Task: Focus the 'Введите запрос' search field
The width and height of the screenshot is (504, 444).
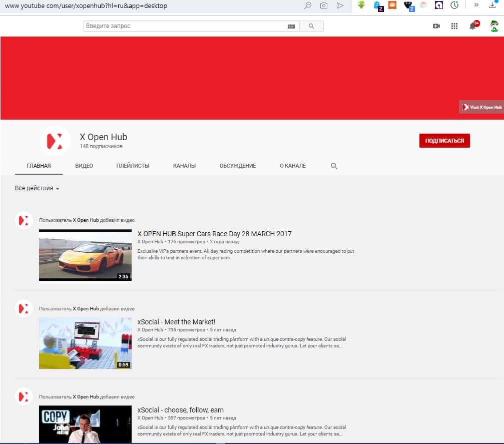Action: (x=184, y=26)
